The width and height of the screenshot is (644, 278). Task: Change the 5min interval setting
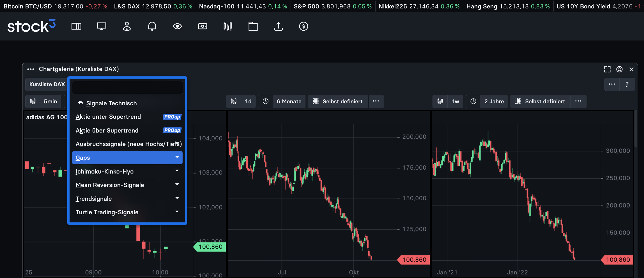click(x=50, y=101)
